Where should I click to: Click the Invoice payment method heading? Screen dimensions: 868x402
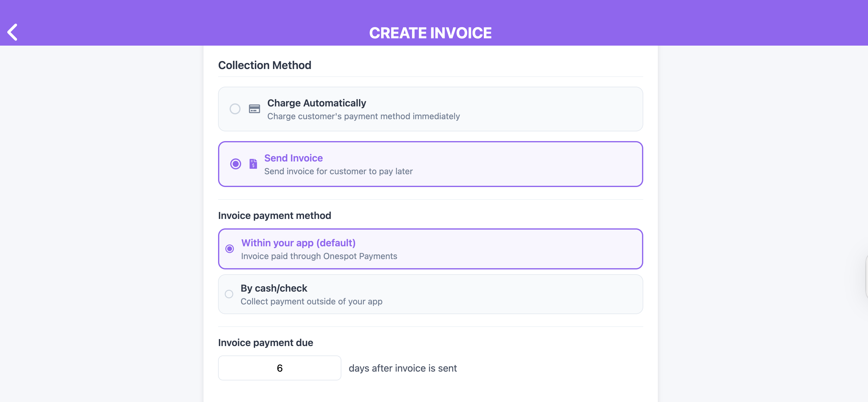274,216
